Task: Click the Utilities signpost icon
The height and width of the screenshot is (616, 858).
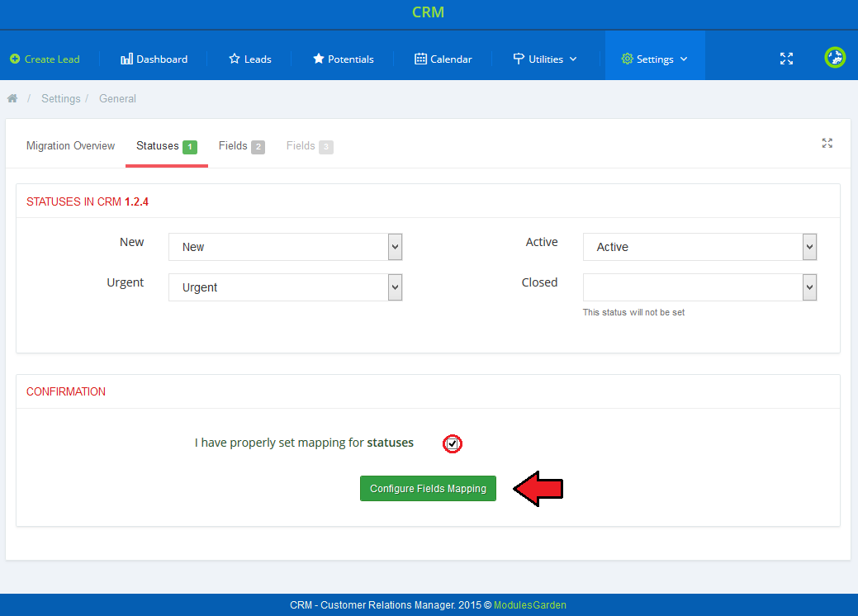Action: (519, 59)
